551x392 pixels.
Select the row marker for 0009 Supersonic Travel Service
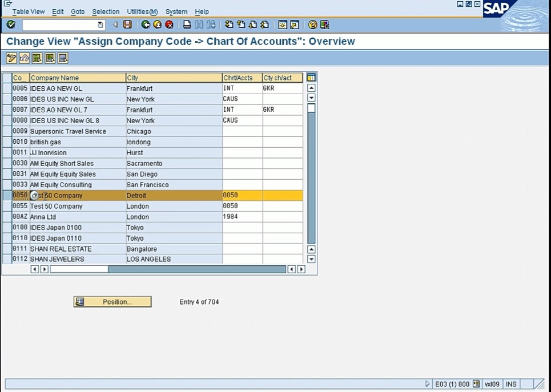coord(7,131)
